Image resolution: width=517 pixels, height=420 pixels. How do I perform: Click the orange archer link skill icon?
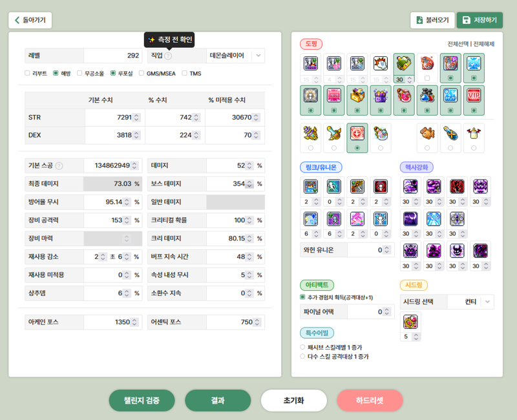click(x=357, y=187)
